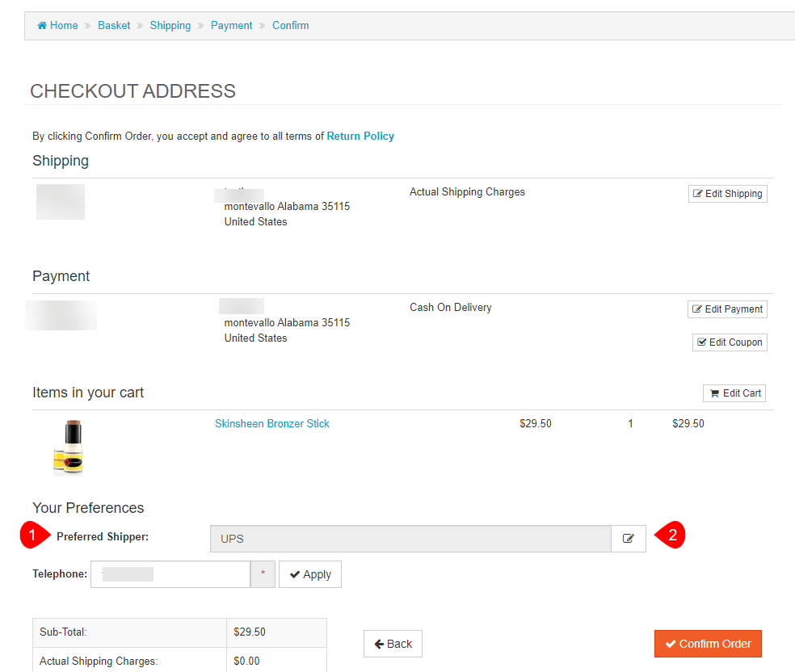
Task: Go to Basket breadcrumb
Action: click(114, 26)
